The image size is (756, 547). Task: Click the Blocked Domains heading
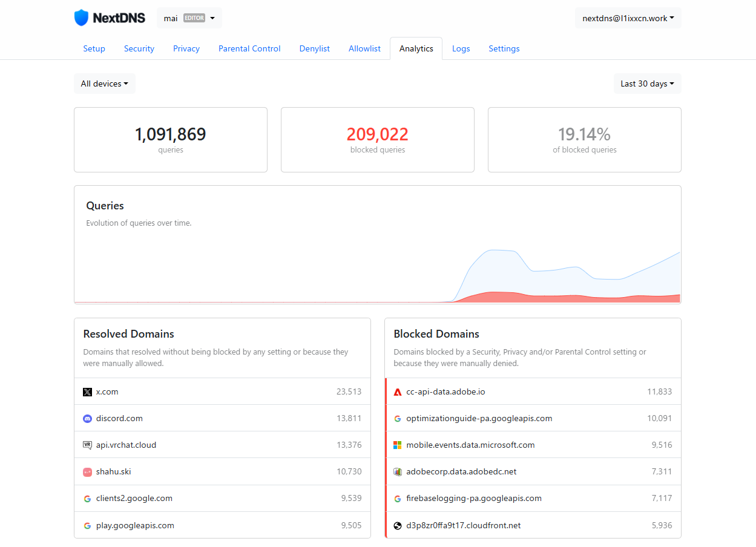(x=436, y=334)
